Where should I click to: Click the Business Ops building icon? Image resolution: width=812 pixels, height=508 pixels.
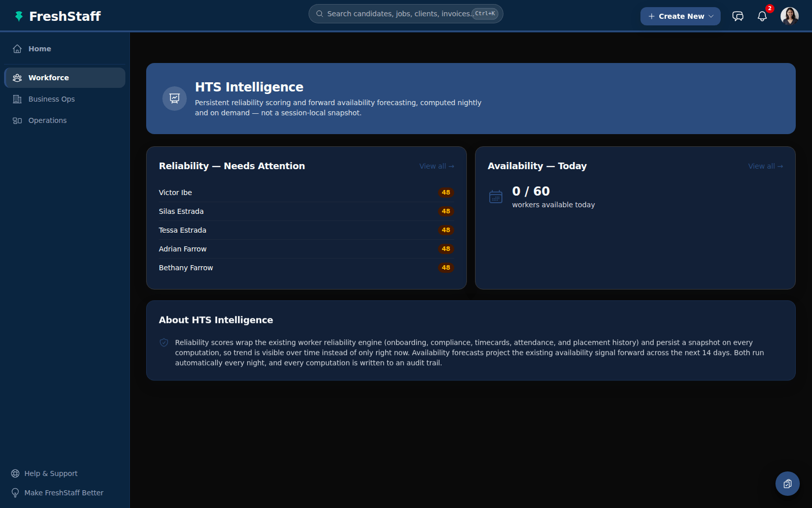[x=17, y=99]
